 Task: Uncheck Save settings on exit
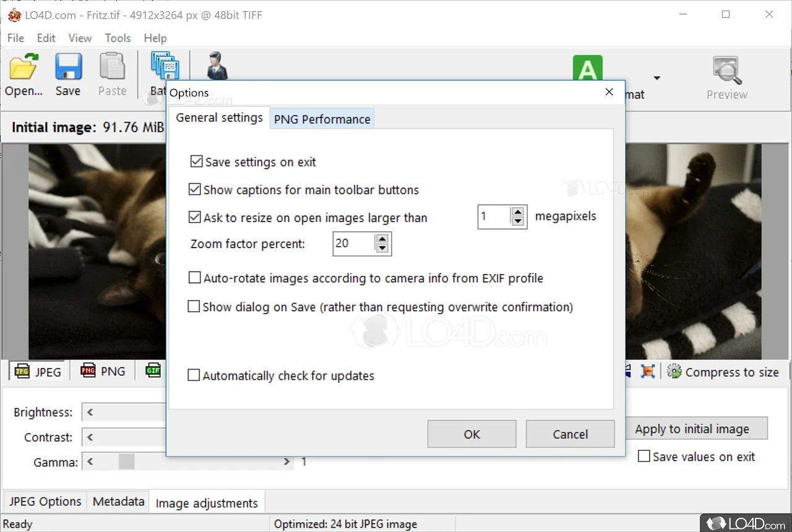pos(197,162)
